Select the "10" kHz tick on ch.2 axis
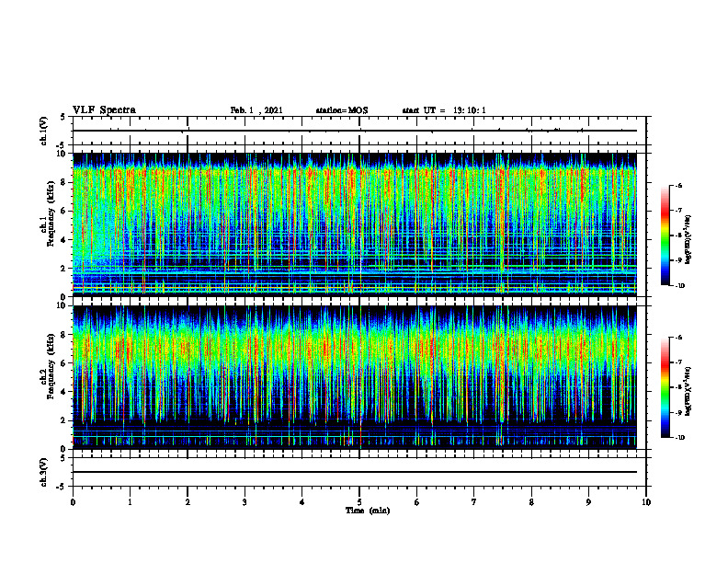Image resolution: width=728 pixels, height=563 pixels. point(63,305)
